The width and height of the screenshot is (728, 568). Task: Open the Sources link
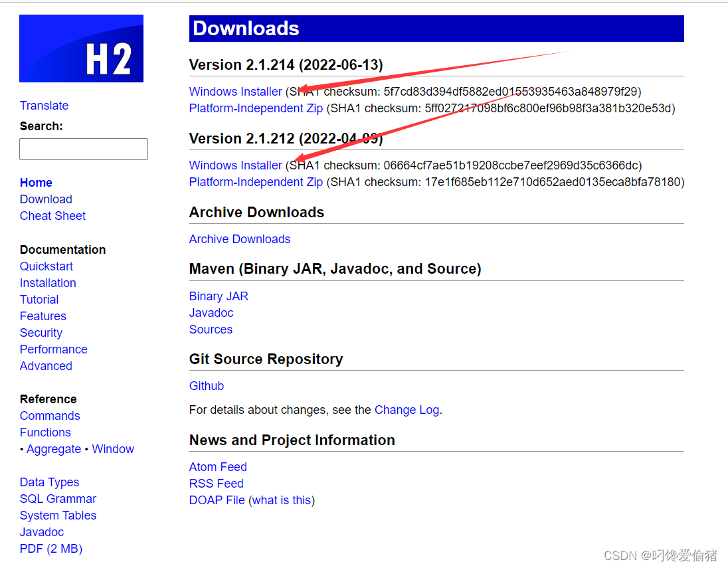211,329
